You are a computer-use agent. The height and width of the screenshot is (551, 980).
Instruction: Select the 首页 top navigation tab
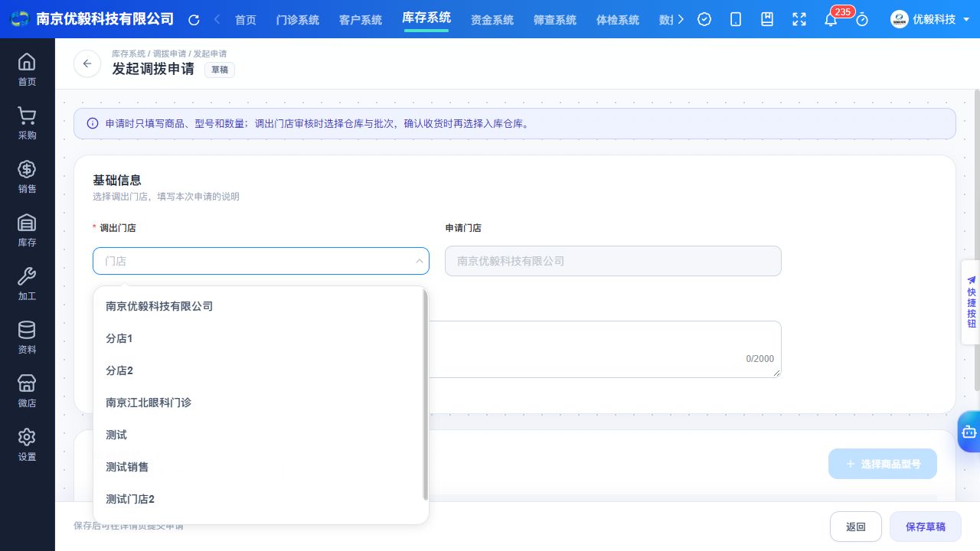click(246, 20)
